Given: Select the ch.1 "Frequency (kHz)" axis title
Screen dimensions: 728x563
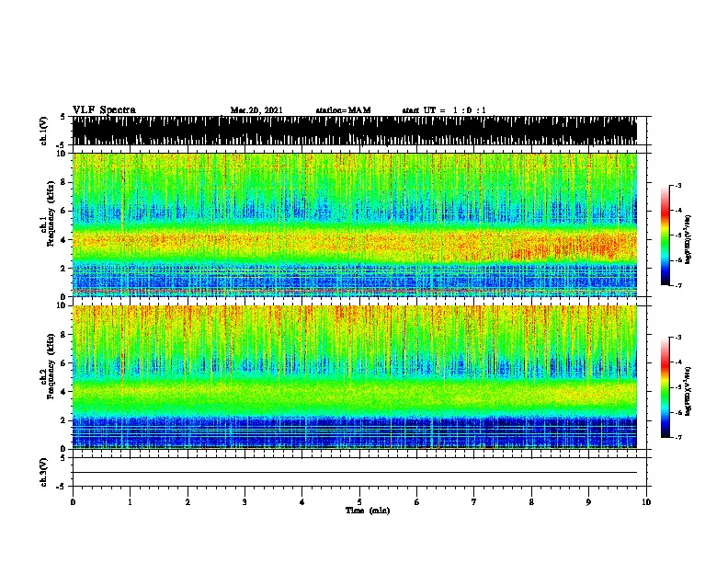Looking at the screenshot, I should (x=51, y=214).
